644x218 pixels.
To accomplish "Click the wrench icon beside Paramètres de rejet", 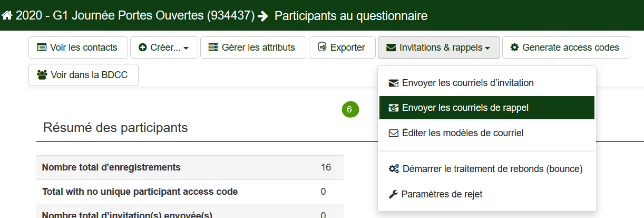I will 393,194.
